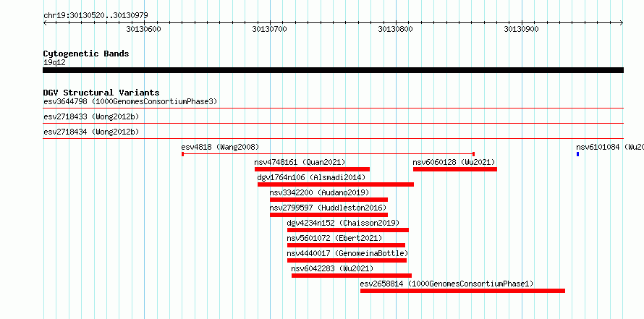The width and height of the screenshot is (644, 319).
Task: Select the nsv4440017 (GenomeinaBottle) red bar
Action: (x=347, y=260)
